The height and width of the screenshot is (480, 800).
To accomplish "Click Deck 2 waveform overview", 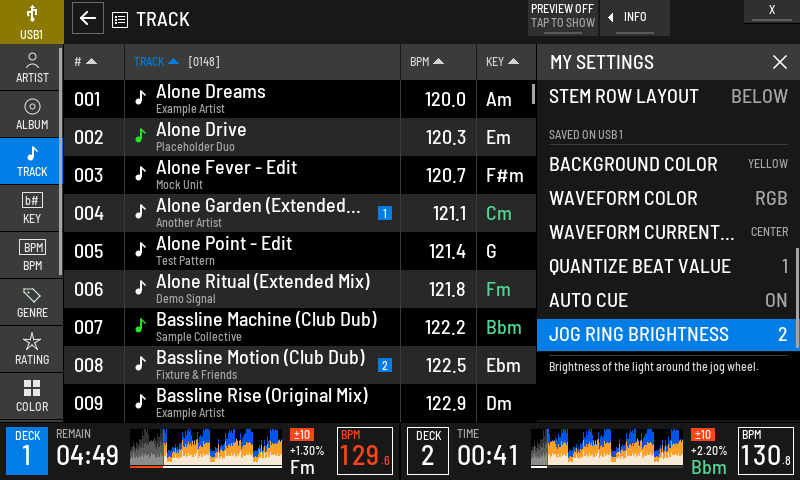I will [x=607, y=448].
